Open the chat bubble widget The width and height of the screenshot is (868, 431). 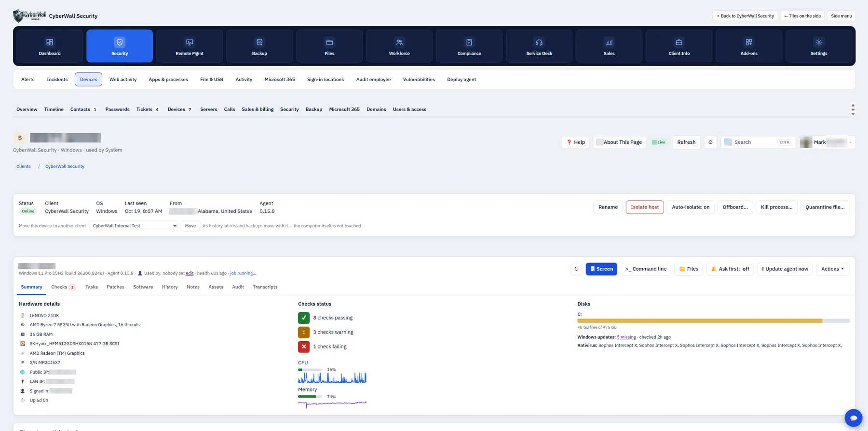point(853,418)
